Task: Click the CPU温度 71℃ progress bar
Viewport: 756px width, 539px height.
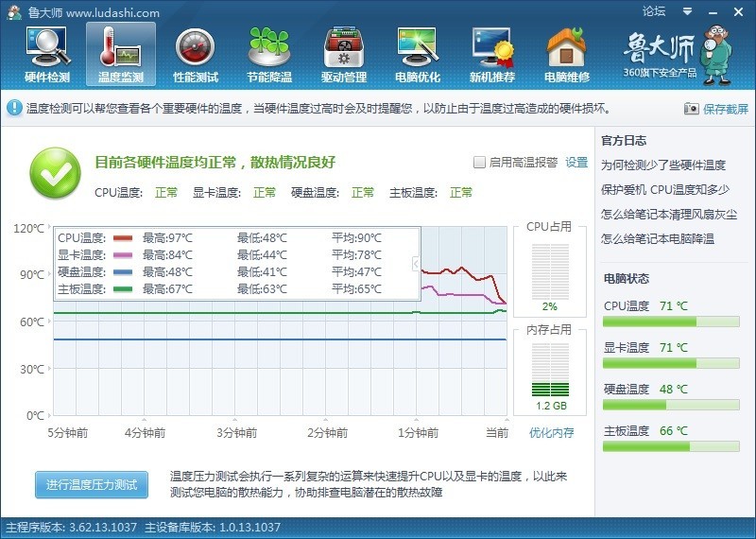Action: (671, 322)
